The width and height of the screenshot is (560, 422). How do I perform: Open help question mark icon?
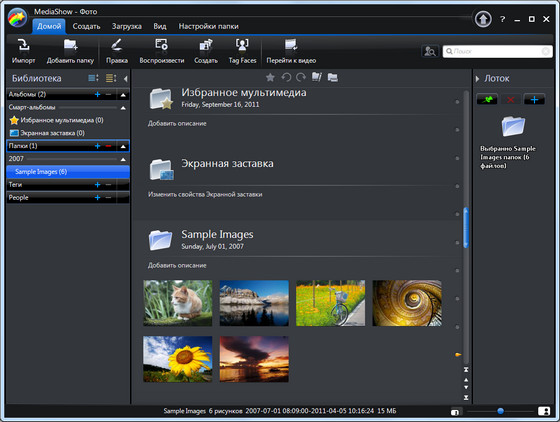click(x=502, y=19)
